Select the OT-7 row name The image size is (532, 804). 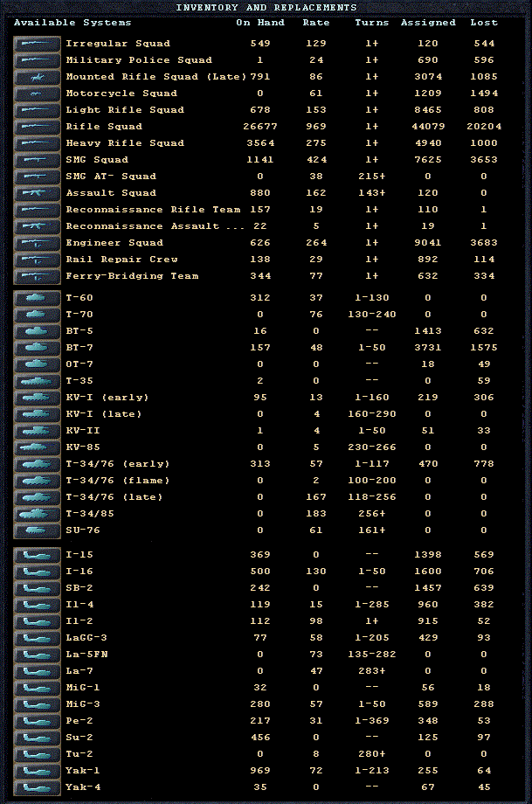[79, 364]
